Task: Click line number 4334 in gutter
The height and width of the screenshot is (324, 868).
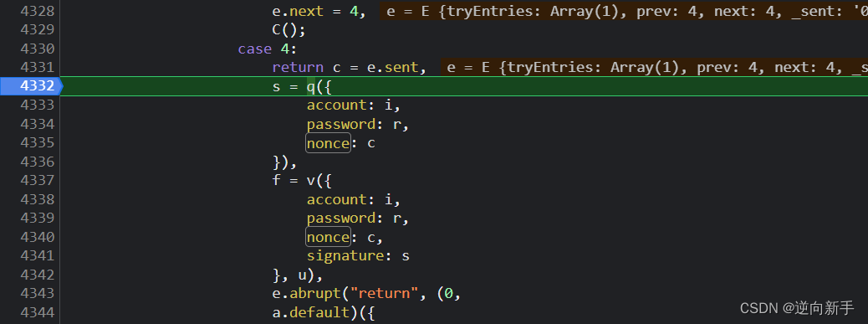Action: tap(38, 124)
